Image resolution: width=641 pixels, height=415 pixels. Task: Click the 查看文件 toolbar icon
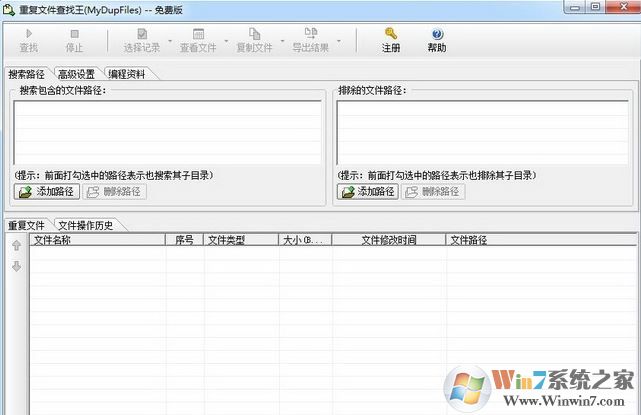(x=198, y=34)
